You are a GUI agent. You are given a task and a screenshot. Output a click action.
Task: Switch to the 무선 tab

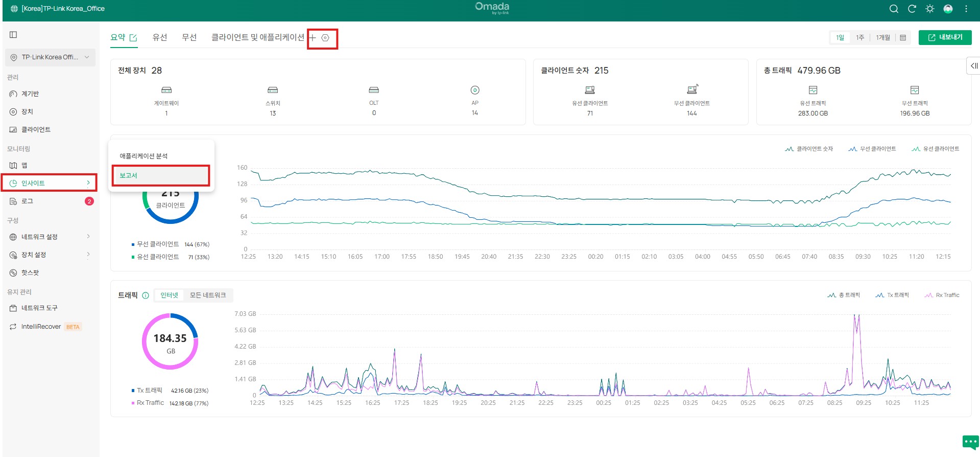pos(189,37)
